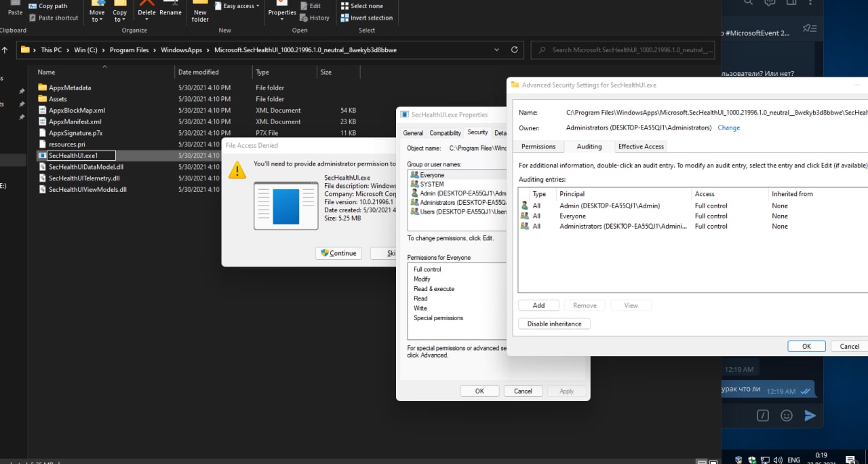Screen dimensions: 868x464
Task: Click Select none in ribbon
Action: 361,6
